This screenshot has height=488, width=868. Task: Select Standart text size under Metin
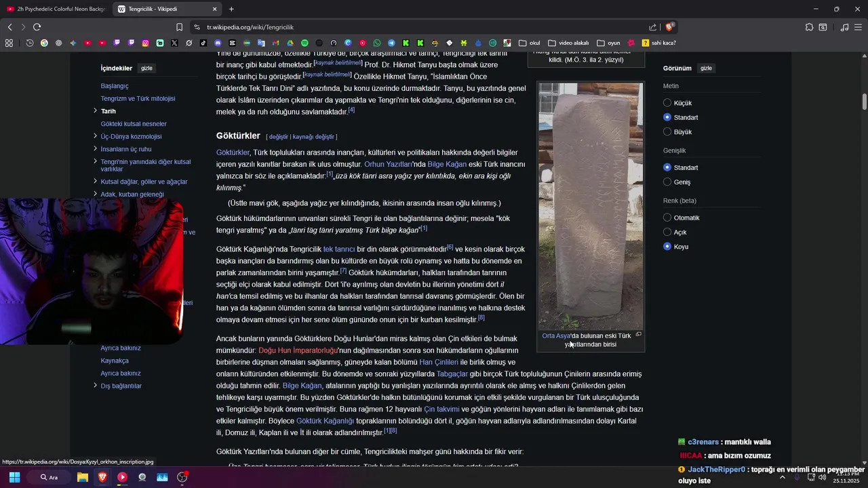pyautogui.click(x=667, y=117)
